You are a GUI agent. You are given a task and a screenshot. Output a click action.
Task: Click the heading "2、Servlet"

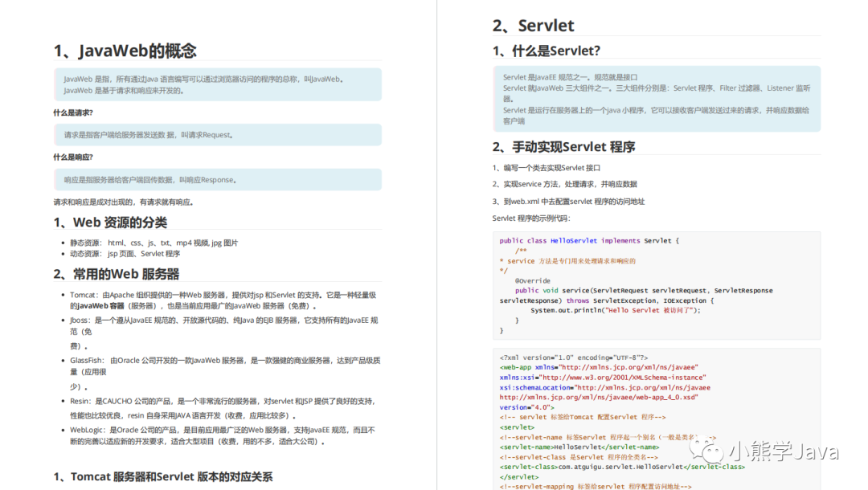[533, 26]
